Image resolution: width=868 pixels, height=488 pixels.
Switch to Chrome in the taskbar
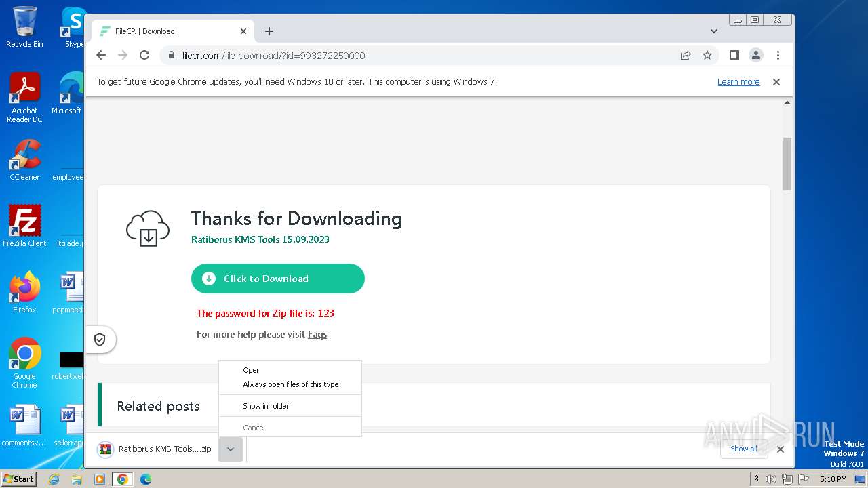pyautogui.click(x=123, y=479)
